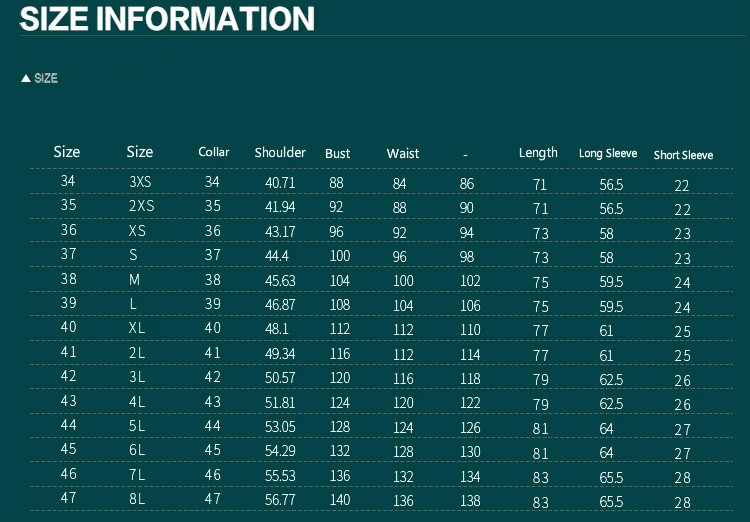Select shoulder value 53.05

(280, 426)
